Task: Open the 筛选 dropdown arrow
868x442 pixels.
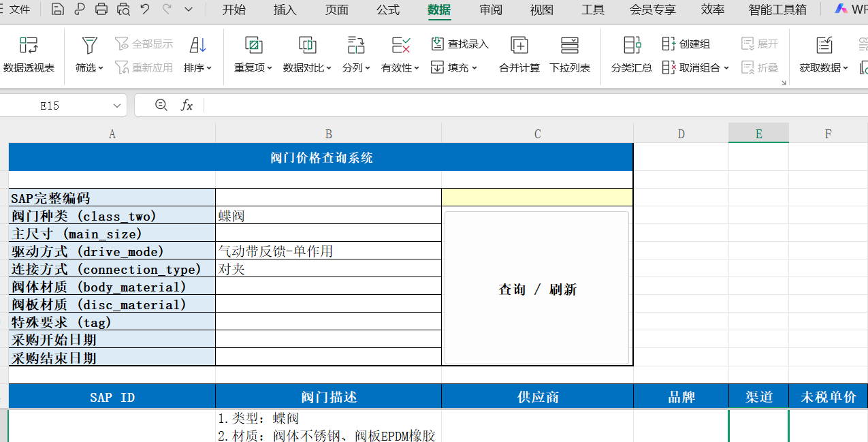Action: 100,68
